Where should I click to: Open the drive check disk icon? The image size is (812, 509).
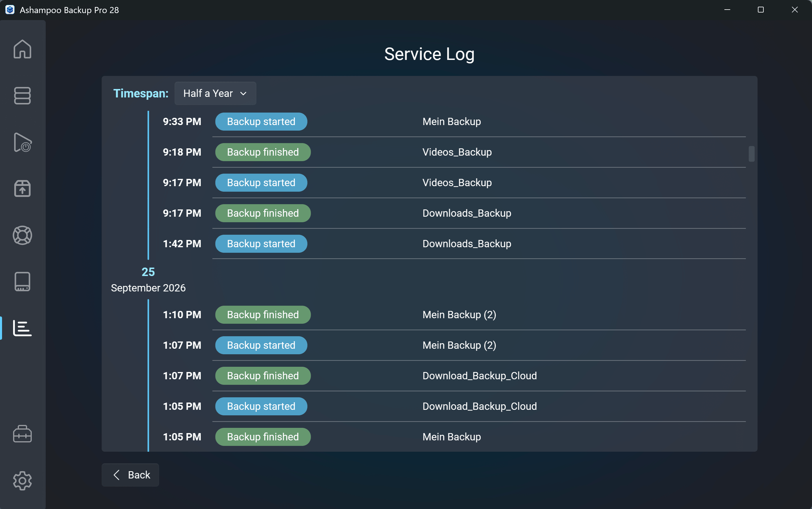pos(22,282)
